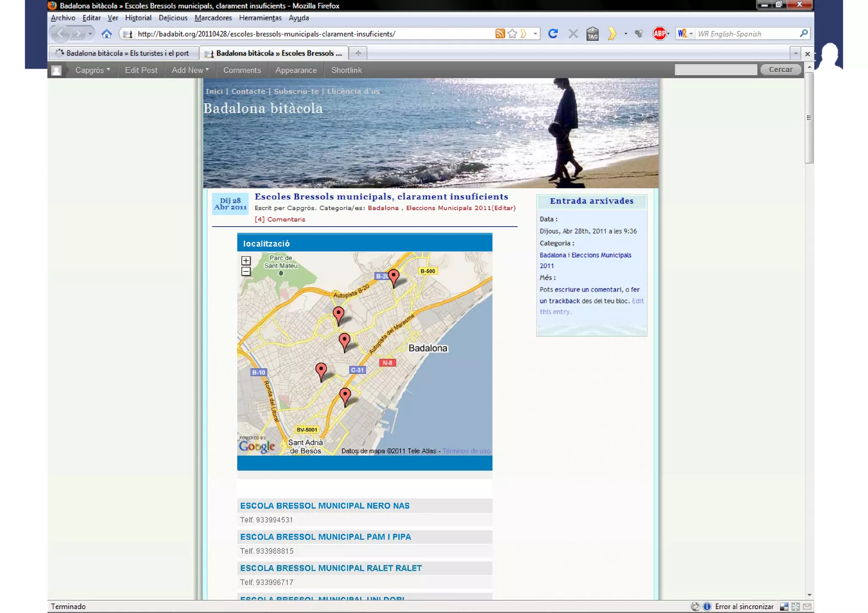Open the Adblock Plus icon
This screenshot has height=613, width=868.
click(659, 34)
